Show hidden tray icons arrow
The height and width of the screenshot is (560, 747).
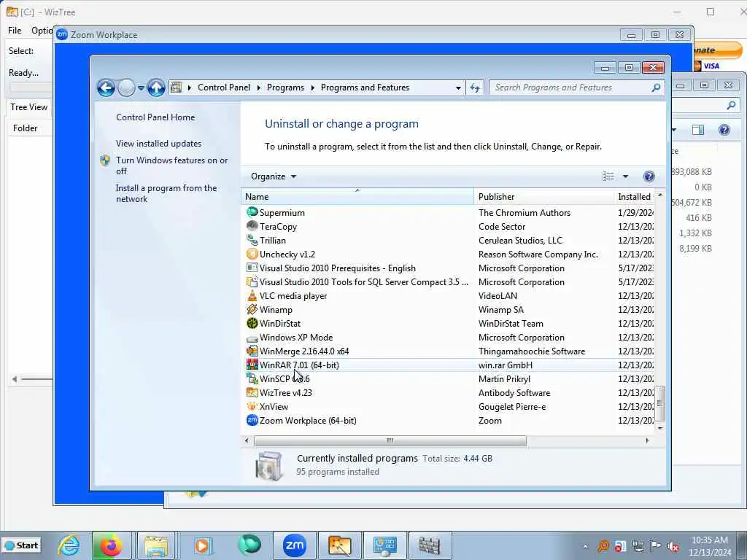coord(586,547)
